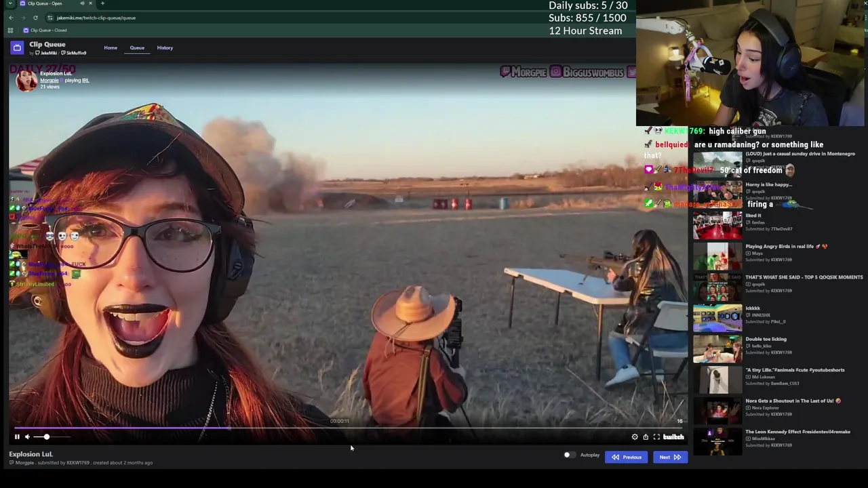This screenshot has height=488, width=868.
Task: Click 'Playing Angry Birds in real life' title text
Action: click(786, 247)
